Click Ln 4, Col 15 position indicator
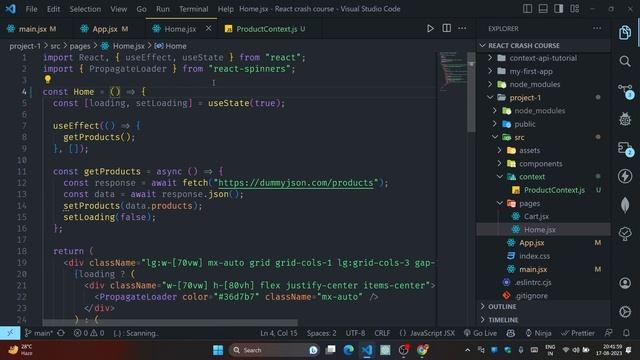640x360 pixels. tap(279, 333)
